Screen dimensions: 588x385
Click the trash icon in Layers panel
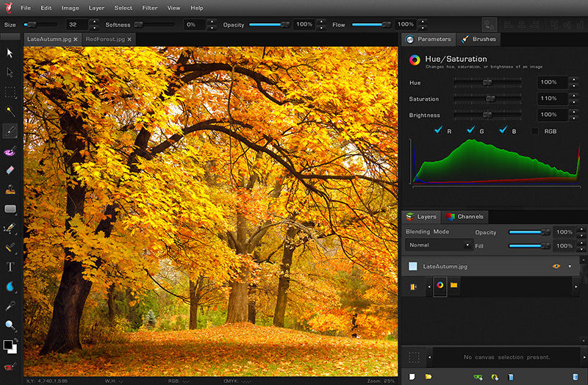pyautogui.click(x=575, y=377)
